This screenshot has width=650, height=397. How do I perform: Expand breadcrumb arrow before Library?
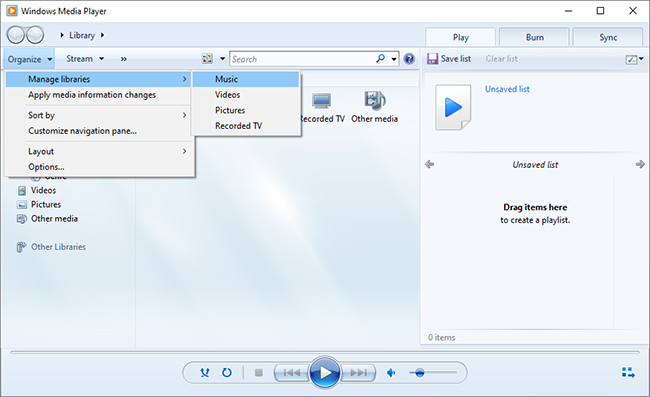(62, 35)
